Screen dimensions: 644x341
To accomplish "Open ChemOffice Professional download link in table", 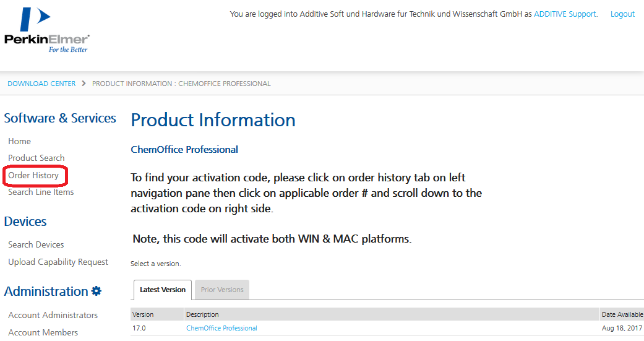I will pyautogui.click(x=222, y=328).
